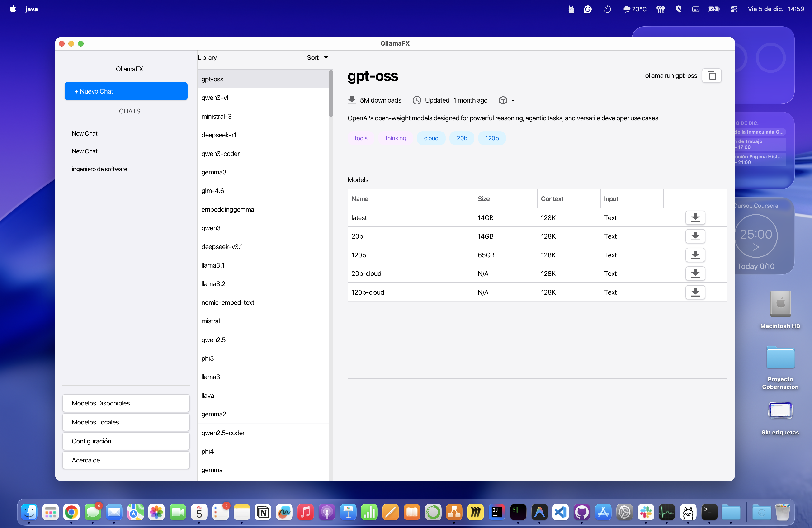
Task: Open Configuración settings
Action: click(126, 441)
